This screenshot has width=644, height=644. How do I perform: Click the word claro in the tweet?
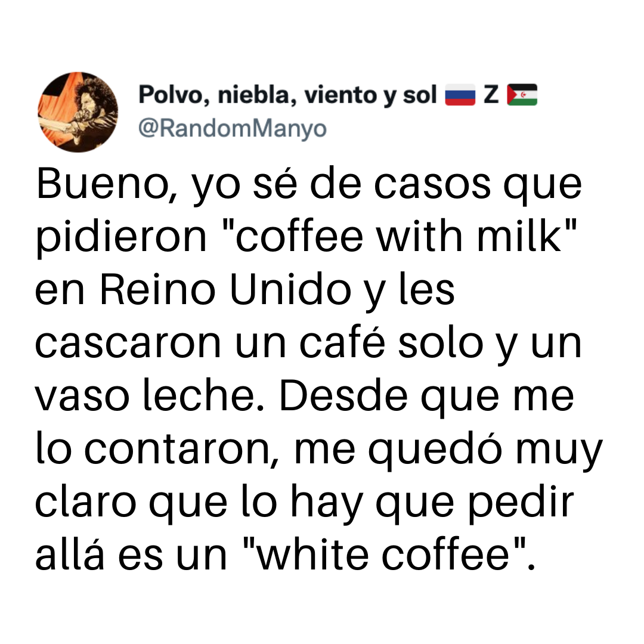[x=85, y=501]
